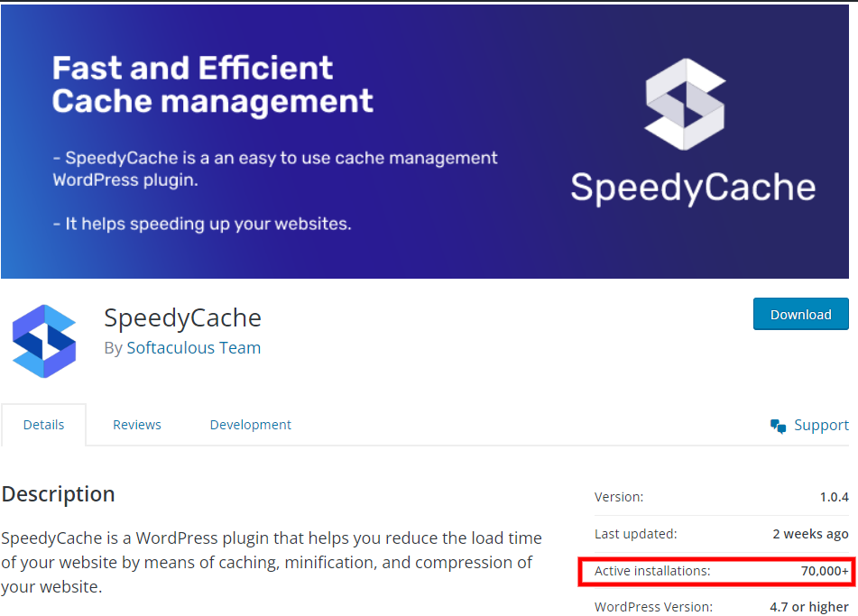This screenshot has height=616, width=858.
Task: Switch to the Reviews tab
Action: coord(137,425)
